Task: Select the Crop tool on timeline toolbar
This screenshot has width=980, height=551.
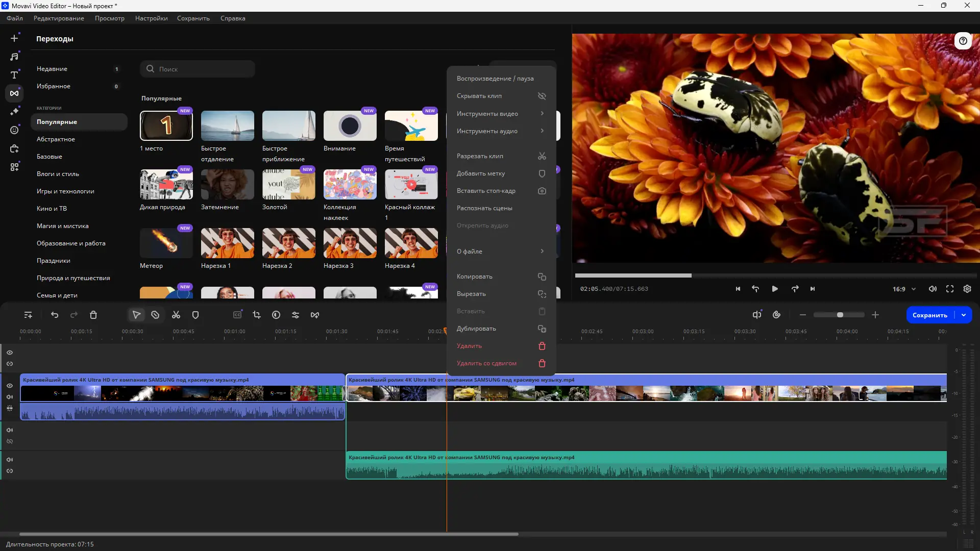Action: 257,315
